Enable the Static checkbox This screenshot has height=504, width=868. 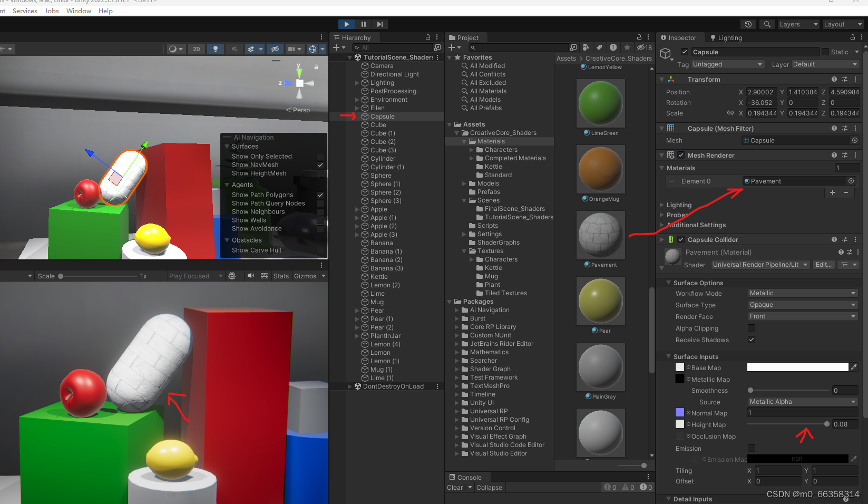(x=825, y=52)
